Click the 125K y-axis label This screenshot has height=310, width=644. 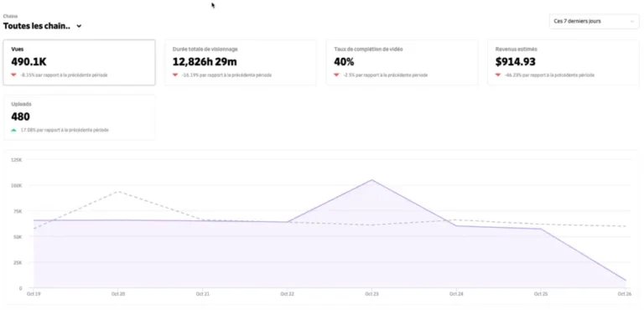pos(17,160)
